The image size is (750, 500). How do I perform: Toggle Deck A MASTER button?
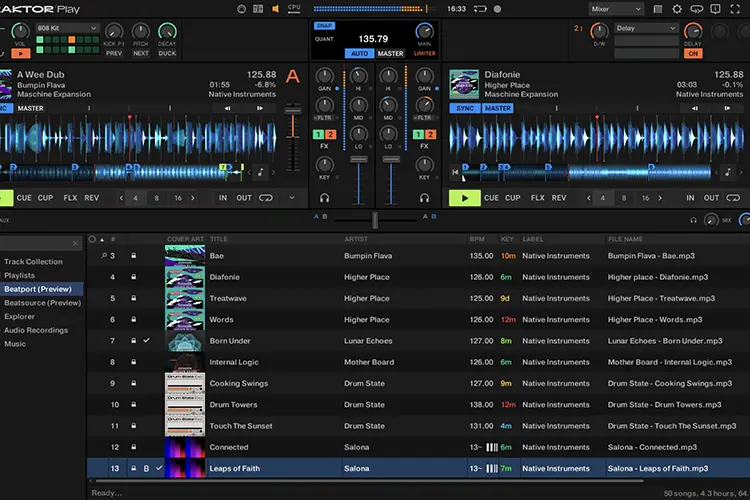click(x=31, y=109)
